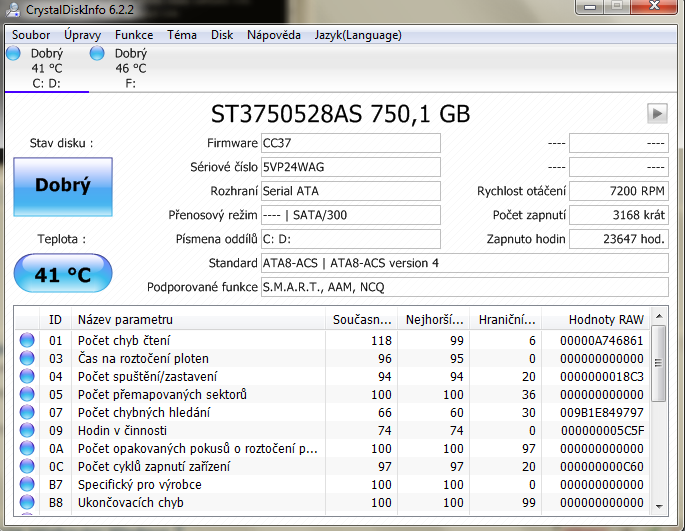Click status orb for Počet chyb čtení
This screenshot has width=685, height=531.
click(x=28, y=340)
